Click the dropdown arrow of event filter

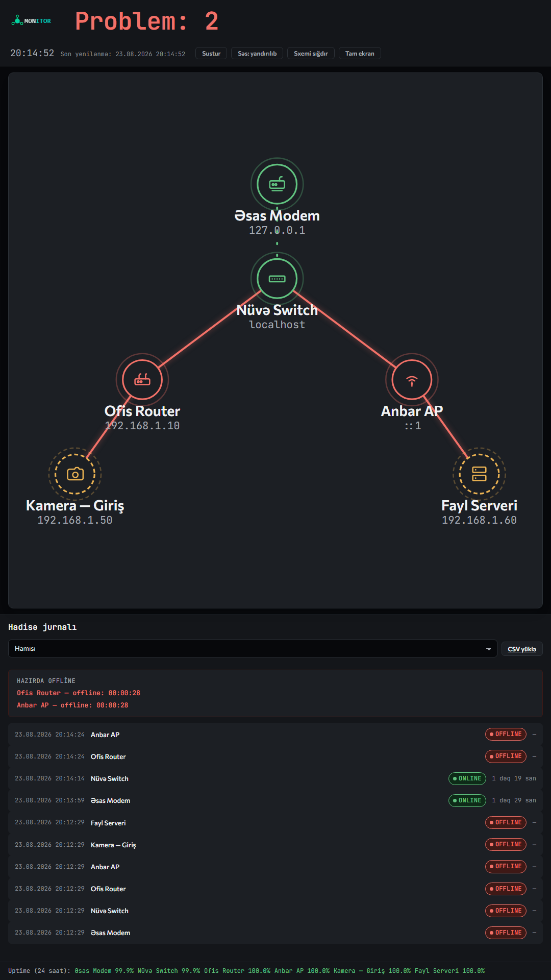click(488, 649)
